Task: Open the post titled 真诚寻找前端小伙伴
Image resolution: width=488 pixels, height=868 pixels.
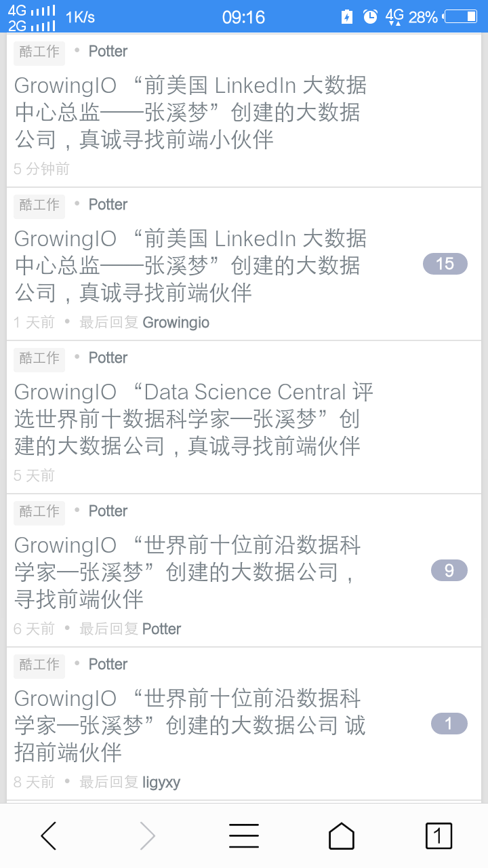Action: click(190, 113)
